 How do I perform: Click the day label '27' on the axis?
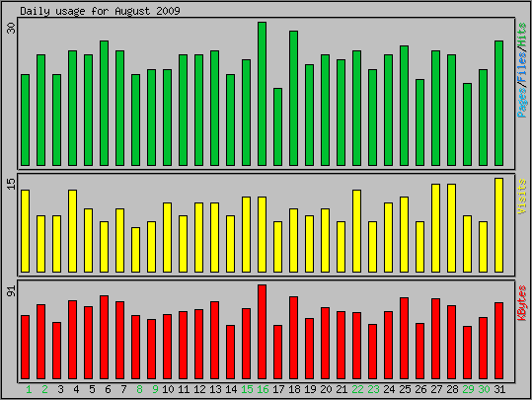(x=436, y=389)
